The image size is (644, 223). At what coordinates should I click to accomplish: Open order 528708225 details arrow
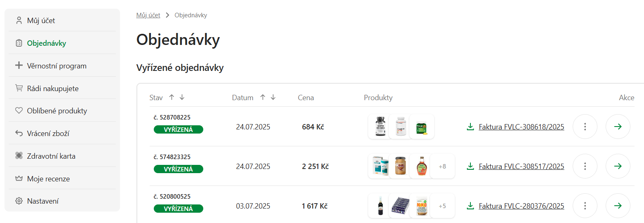tap(618, 127)
